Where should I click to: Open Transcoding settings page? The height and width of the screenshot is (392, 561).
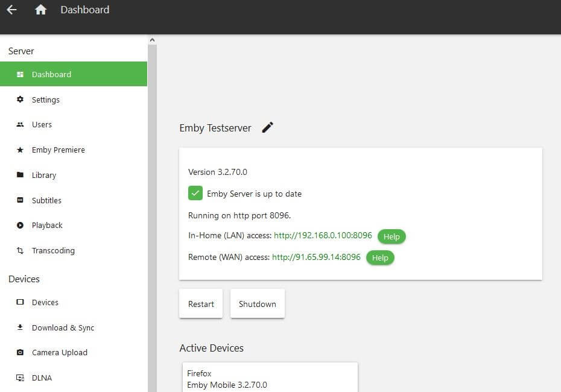(74, 250)
